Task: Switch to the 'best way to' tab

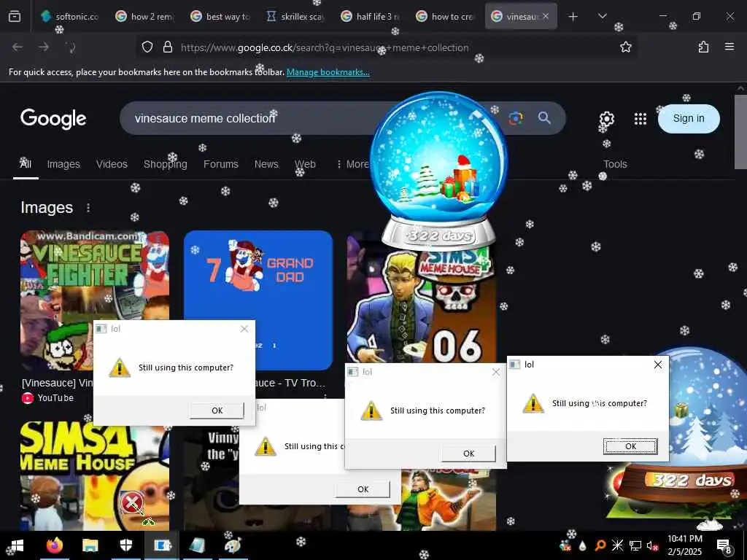Action: point(220,16)
